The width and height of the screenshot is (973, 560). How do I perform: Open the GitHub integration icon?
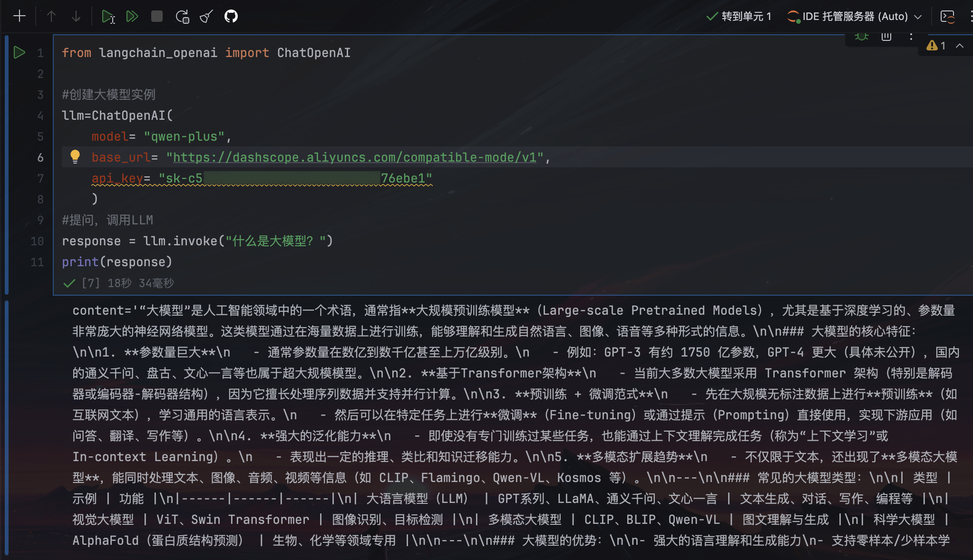tap(230, 16)
